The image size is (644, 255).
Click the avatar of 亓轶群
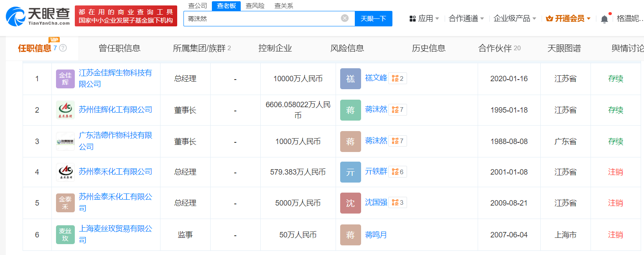pos(350,172)
